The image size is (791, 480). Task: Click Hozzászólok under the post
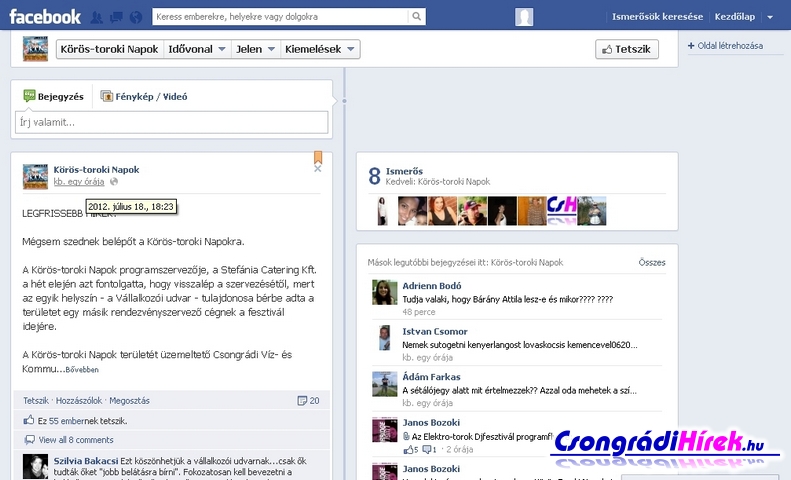click(79, 400)
